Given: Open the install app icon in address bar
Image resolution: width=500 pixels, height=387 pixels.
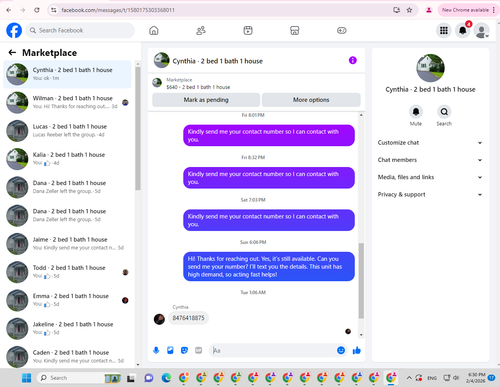Looking at the screenshot, I should click(x=396, y=10).
